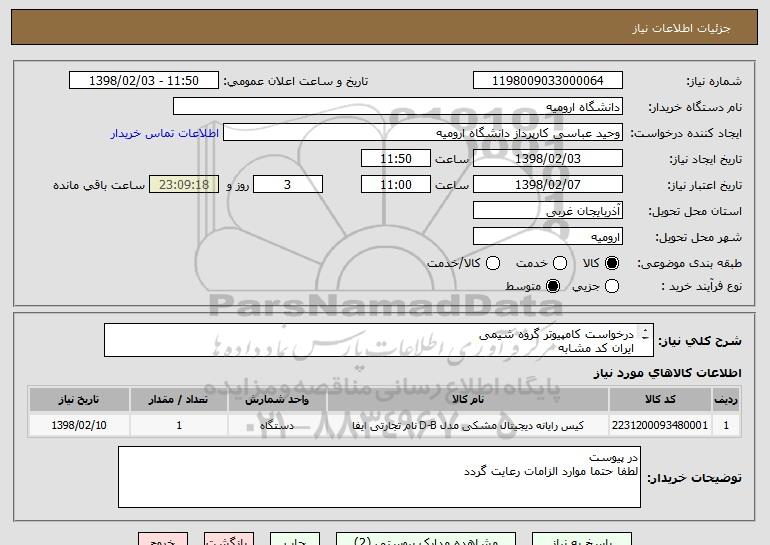Click the شرح کلی نیاز text area

[379, 340]
